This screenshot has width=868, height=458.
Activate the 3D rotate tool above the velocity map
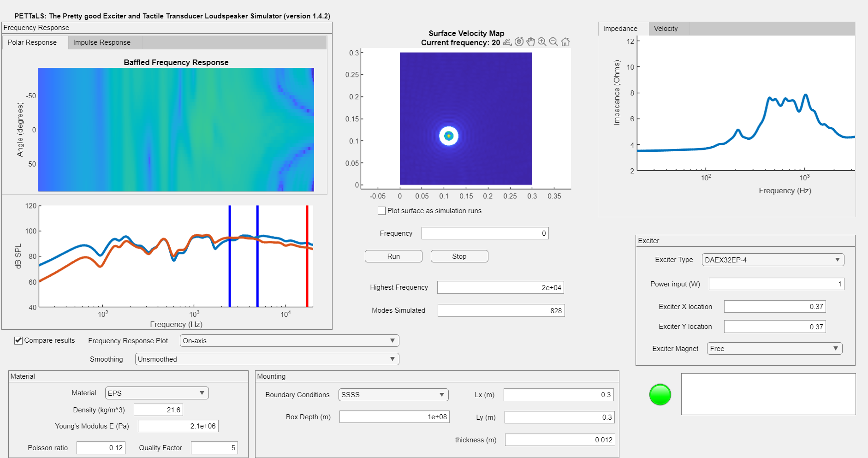click(x=519, y=42)
